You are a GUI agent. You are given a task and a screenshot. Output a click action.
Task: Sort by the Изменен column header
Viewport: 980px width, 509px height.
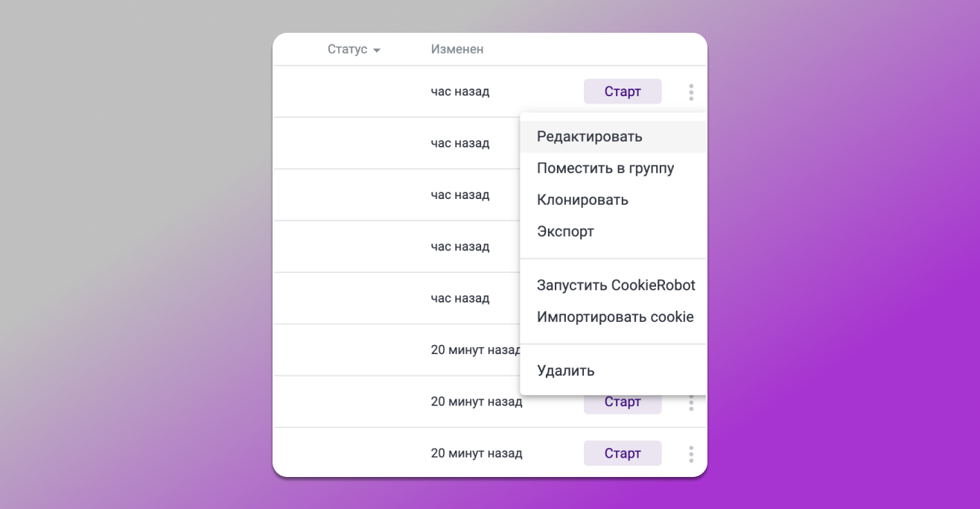pos(456,50)
